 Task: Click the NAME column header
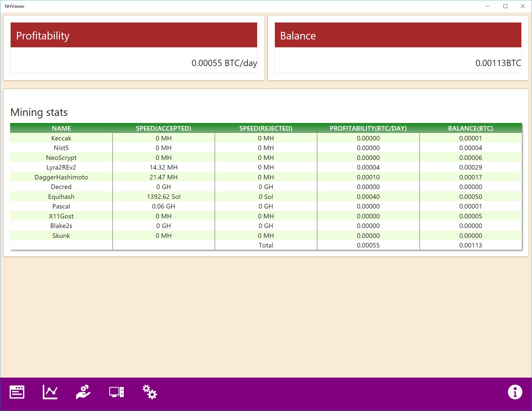tap(61, 128)
